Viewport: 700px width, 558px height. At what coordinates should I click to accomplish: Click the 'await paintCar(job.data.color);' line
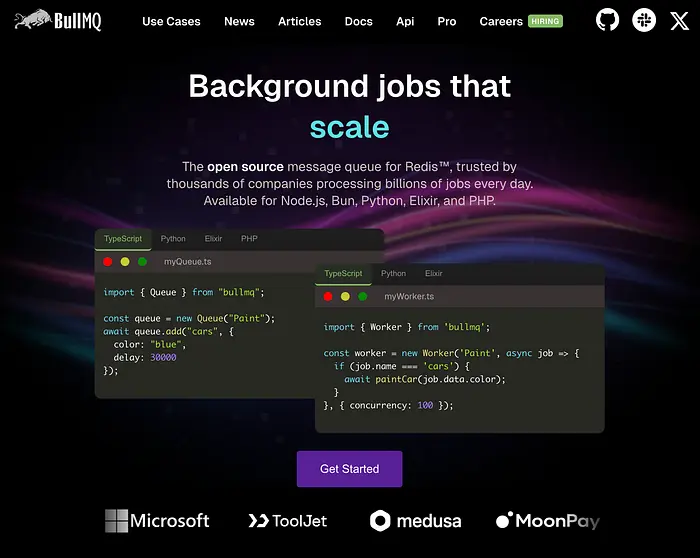click(x=425, y=379)
